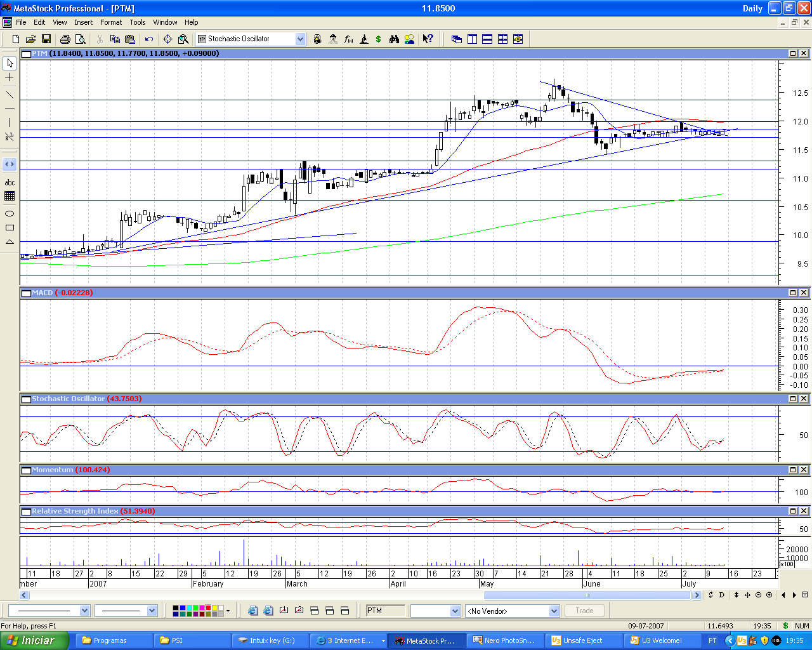
Task: Toggle the arrow pointer selection tool
Action: 10,63
